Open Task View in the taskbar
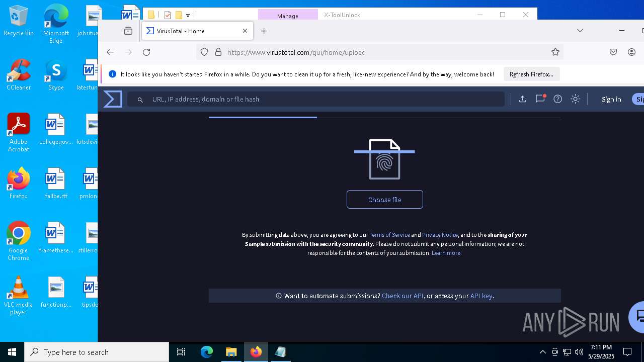 tap(181, 352)
